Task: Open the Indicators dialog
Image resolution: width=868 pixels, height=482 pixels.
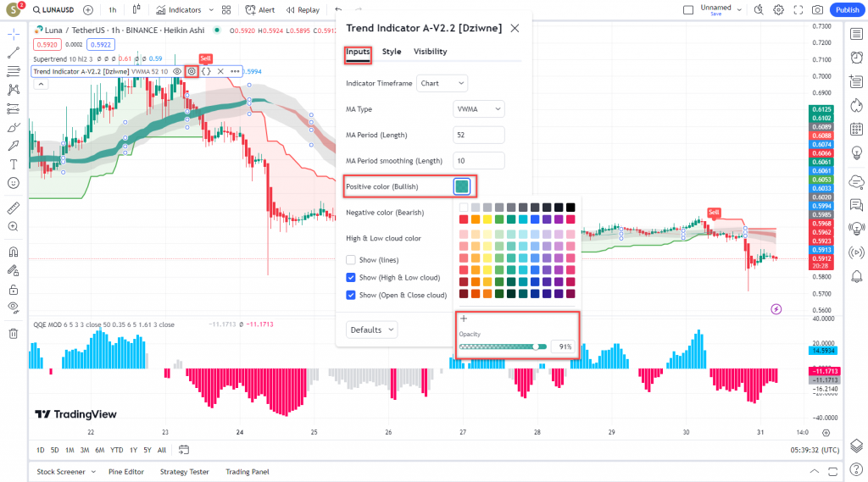Action: (178, 10)
